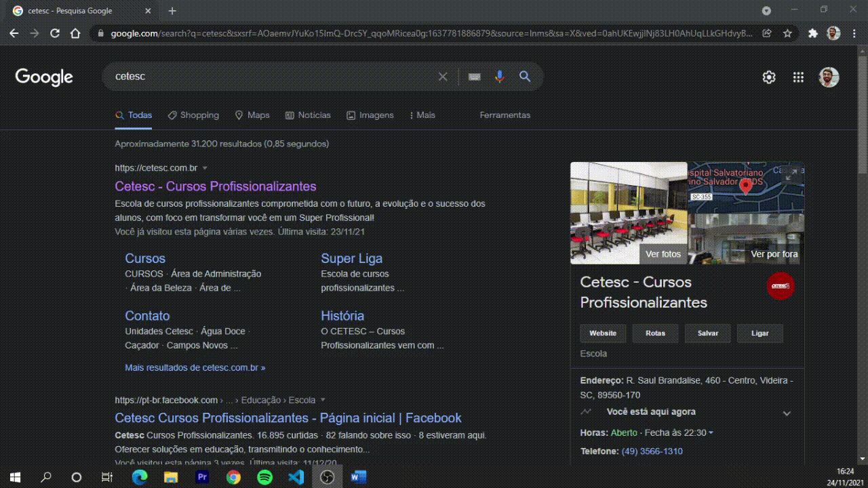Image resolution: width=868 pixels, height=488 pixels.
Task: Open Chrome tab search dropdown
Action: pos(766,11)
